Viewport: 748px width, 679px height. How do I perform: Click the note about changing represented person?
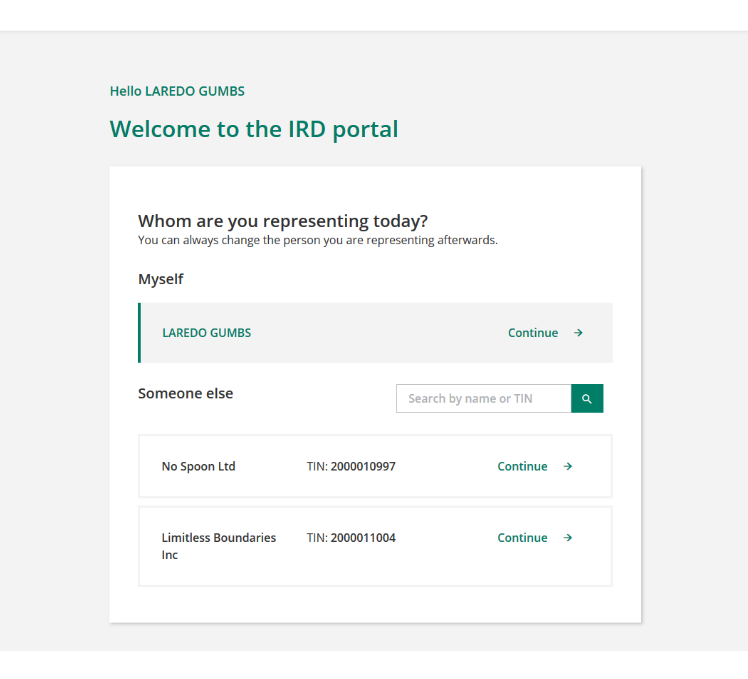pyautogui.click(x=318, y=240)
